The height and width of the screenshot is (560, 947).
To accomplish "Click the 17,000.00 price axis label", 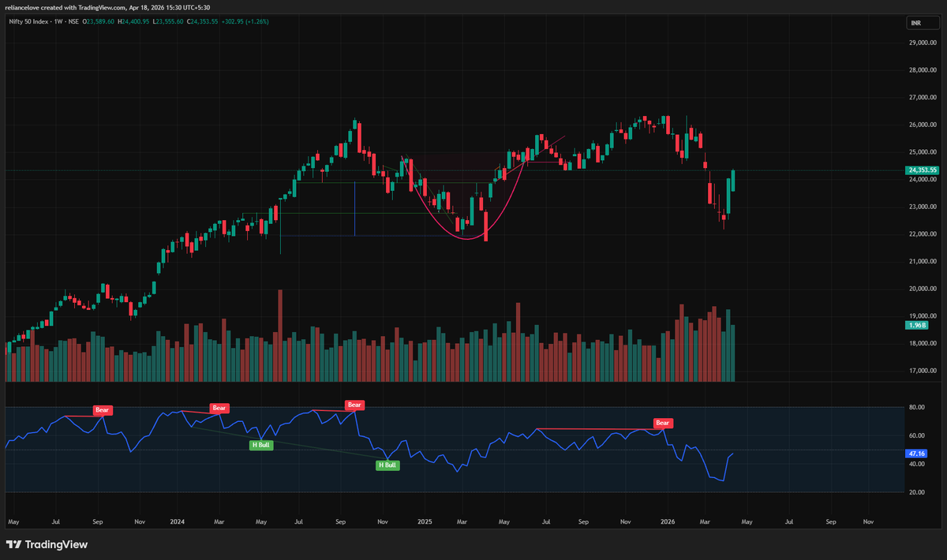I will tap(922, 371).
